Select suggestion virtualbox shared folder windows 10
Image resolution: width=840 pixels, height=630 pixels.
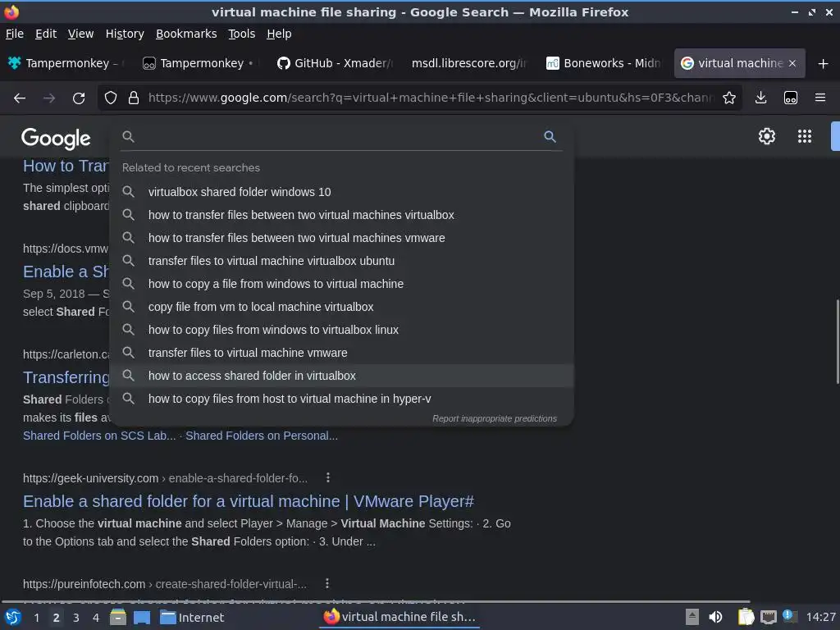tap(341, 192)
